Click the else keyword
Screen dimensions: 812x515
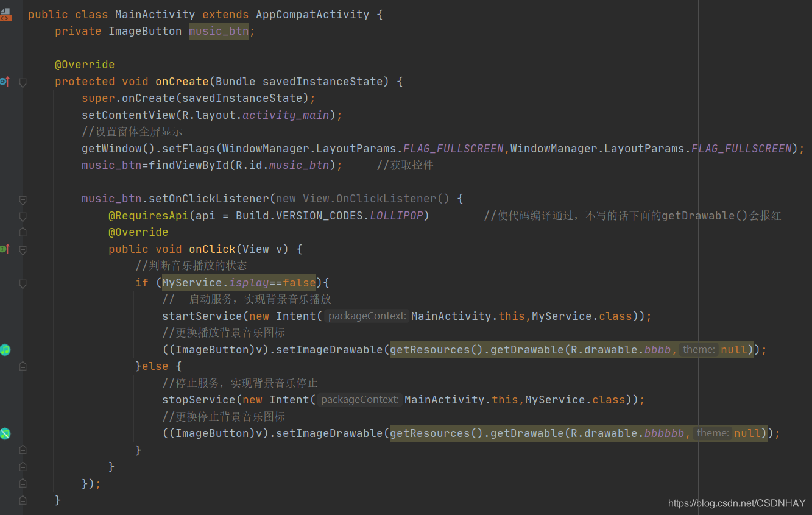coord(155,366)
